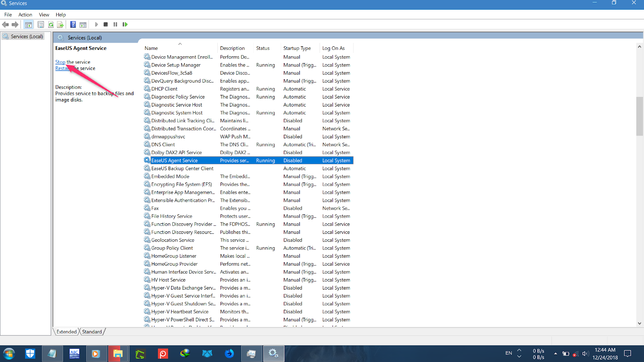This screenshot has height=362, width=644.
Task: Select the Hyper-V Heartbeat Service row
Action: point(248,312)
